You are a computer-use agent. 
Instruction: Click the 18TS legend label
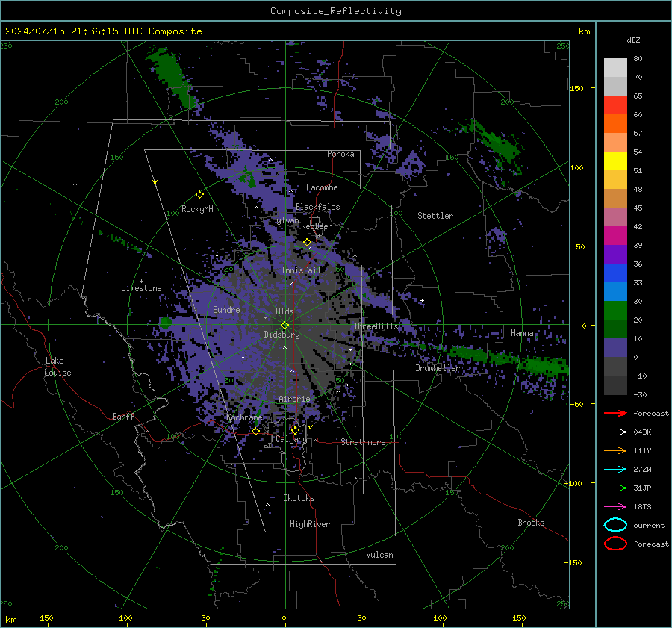pyautogui.click(x=642, y=507)
